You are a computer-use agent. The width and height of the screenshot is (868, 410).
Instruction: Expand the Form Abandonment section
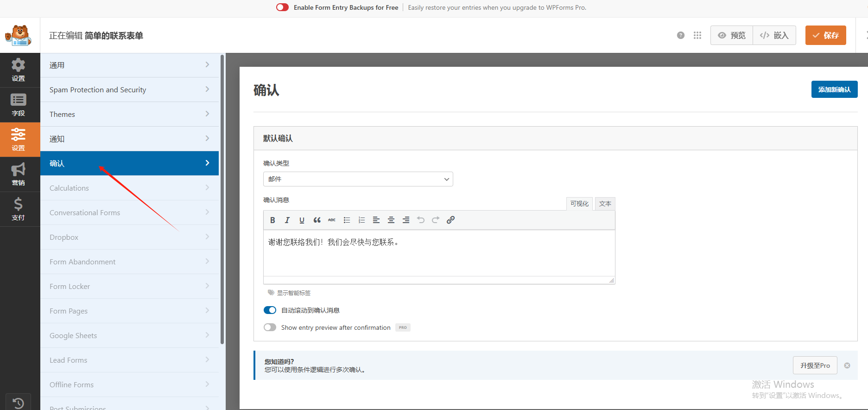[x=129, y=262]
